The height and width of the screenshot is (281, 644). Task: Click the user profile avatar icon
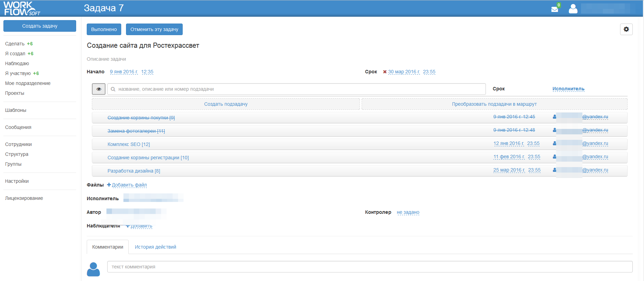coord(573,9)
